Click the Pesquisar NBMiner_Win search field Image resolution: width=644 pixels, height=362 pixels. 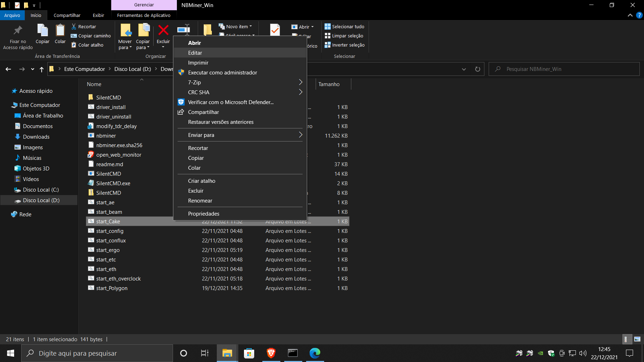click(x=564, y=69)
